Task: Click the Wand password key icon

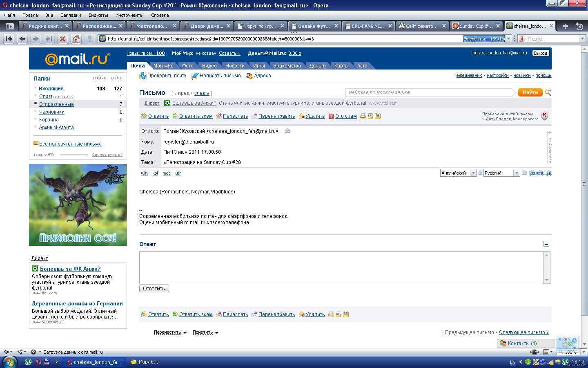Action: click(89, 39)
